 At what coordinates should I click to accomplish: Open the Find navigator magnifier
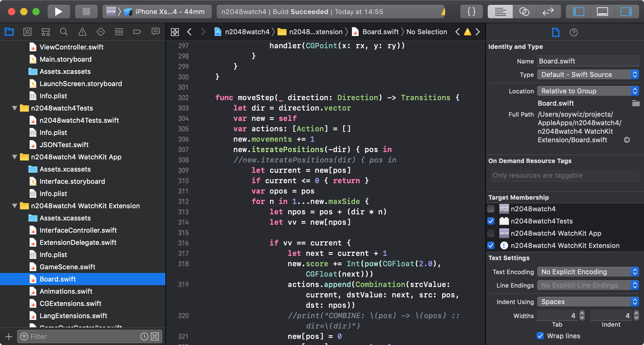tap(64, 32)
